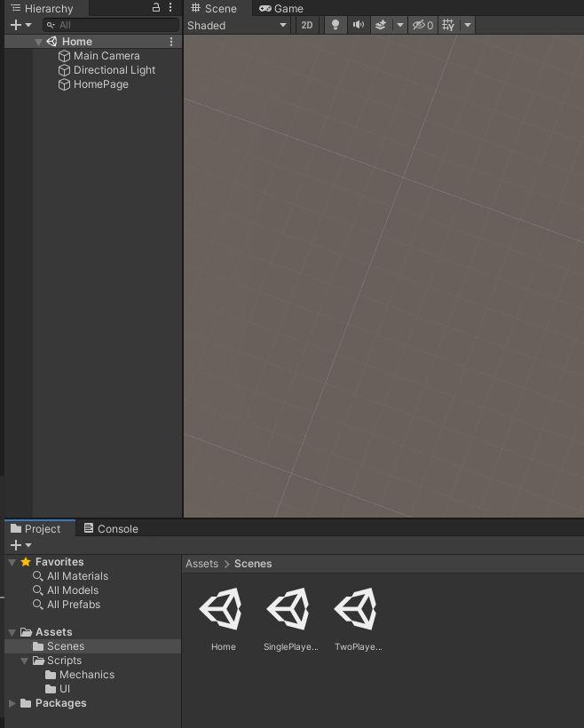Switch to the Game tab
Viewport: 584px width, 728px height.
[x=281, y=8]
